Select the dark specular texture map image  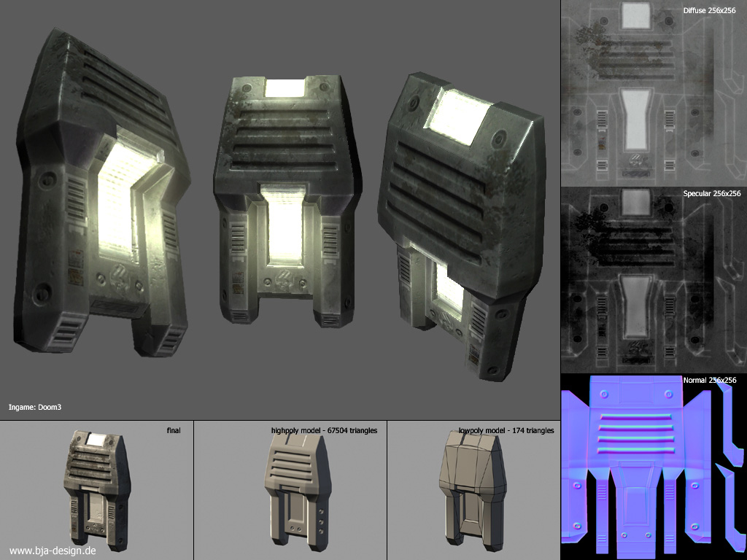(654, 280)
